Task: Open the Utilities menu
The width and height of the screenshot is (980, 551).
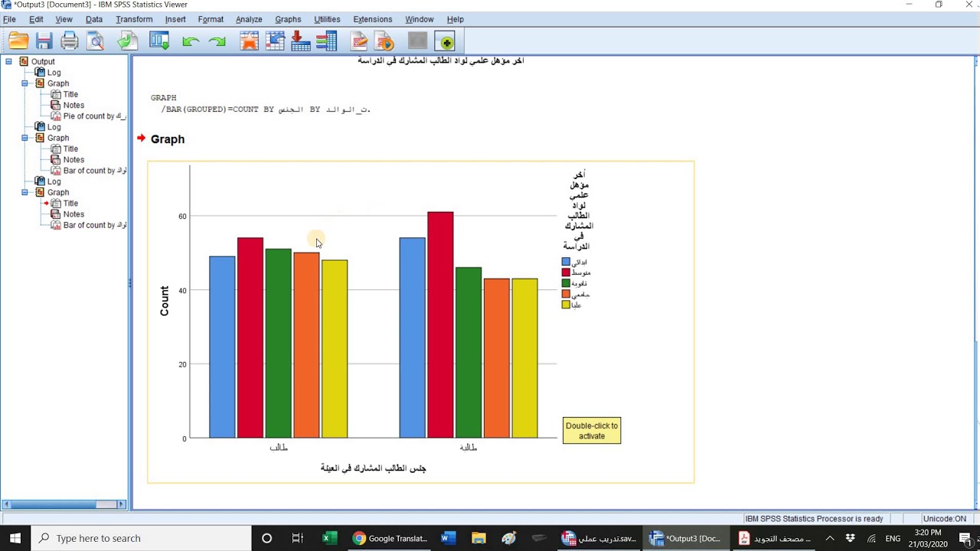Action: click(327, 19)
